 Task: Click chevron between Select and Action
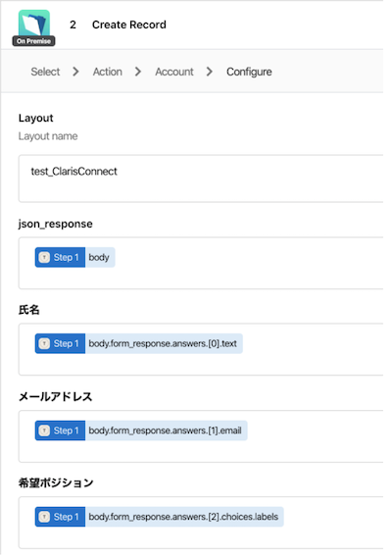coord(75,72)
